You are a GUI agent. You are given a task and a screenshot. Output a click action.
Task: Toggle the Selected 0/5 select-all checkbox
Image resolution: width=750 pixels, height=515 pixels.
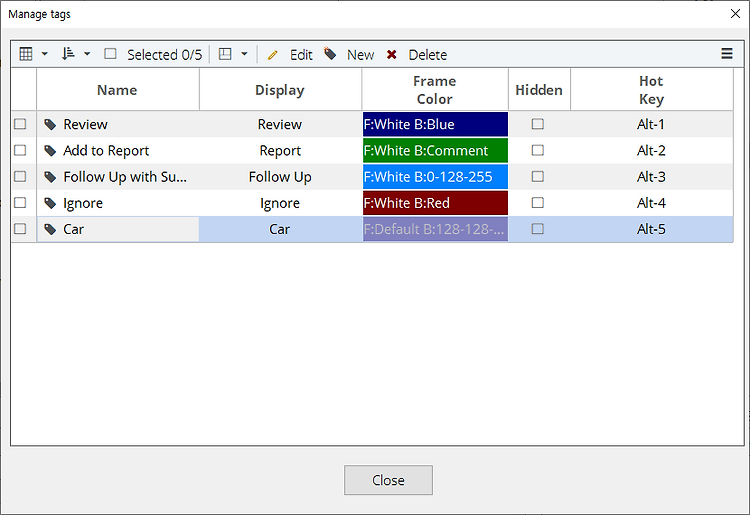tap(110, 54)
